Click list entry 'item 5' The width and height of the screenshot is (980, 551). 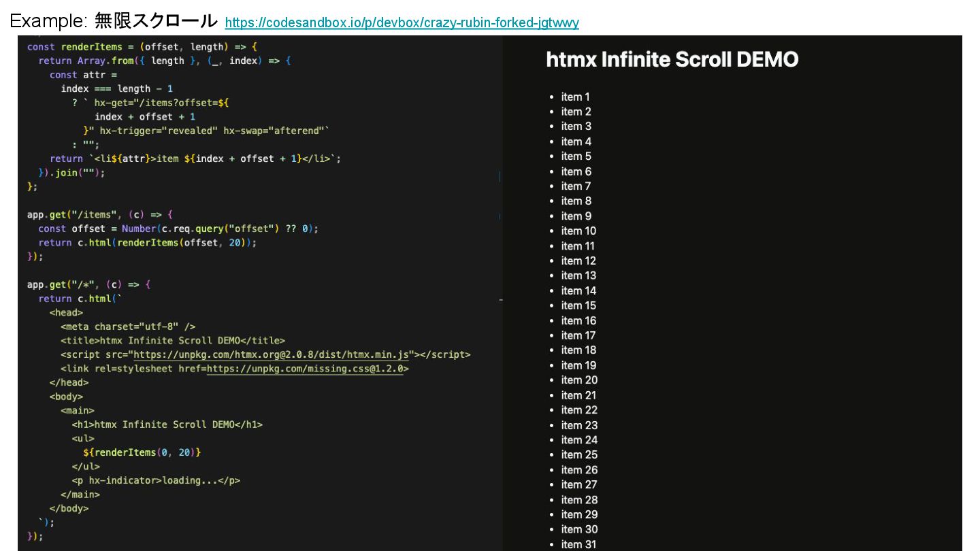click(576, 156)
